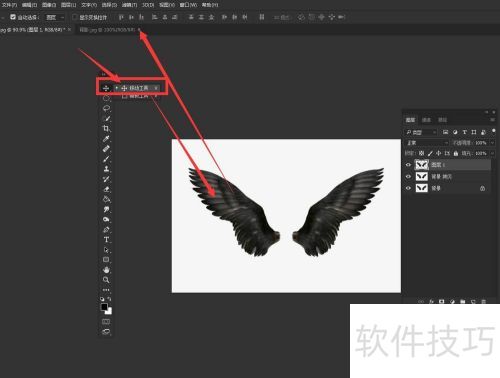The image size is (500, 378).
Task: Select the Crop tool in toolbar
Action: (106, 129)
